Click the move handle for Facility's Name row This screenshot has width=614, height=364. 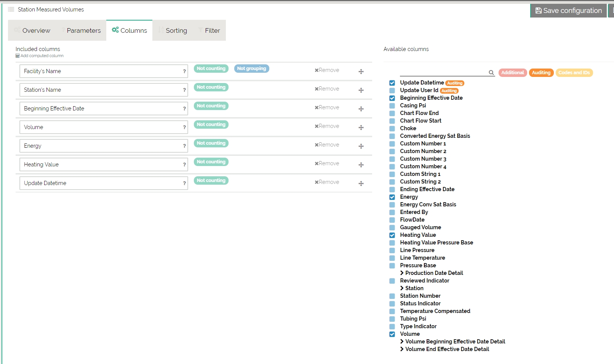pyautogui.click(x=361, y=72)
